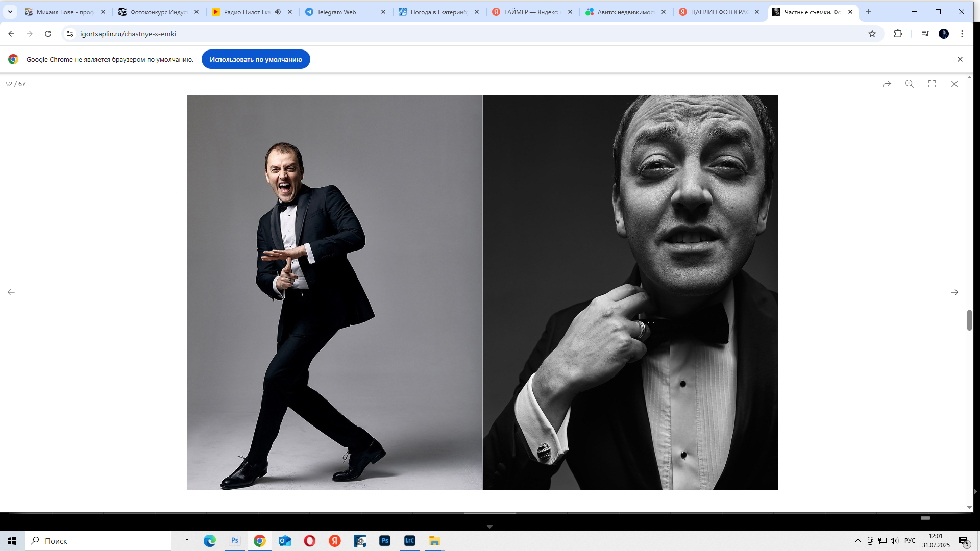Reload the current page
This screenshot has height=551, width=980.
coord(48,34)
